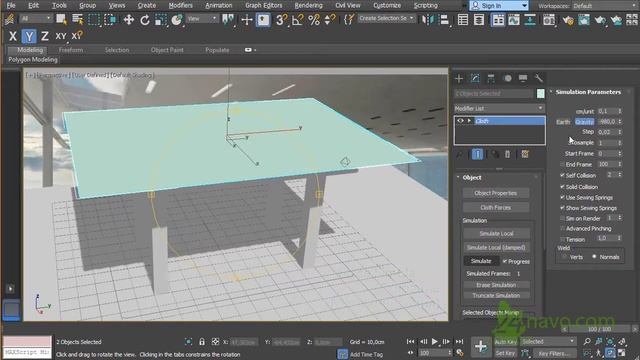Toggle the Cloth modifier eye visibility

coord(460,121)
